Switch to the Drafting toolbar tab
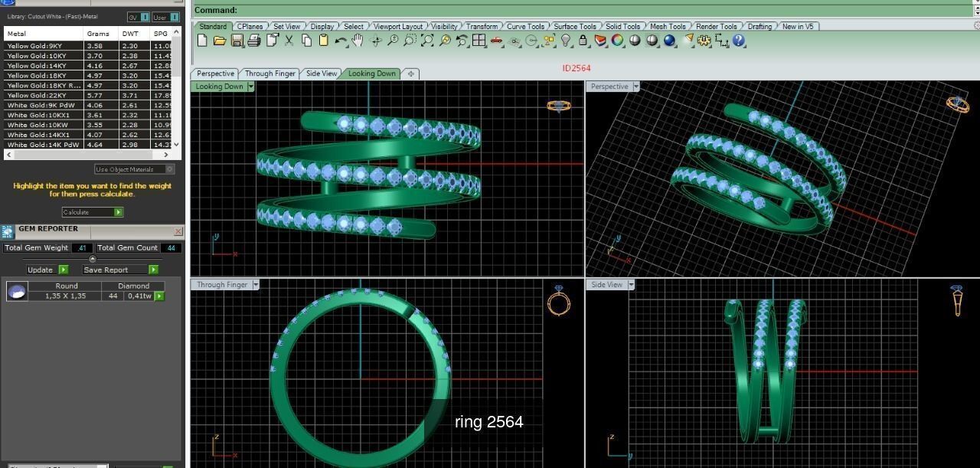Viewport: 980px width, 468px height. click(759, 26)
